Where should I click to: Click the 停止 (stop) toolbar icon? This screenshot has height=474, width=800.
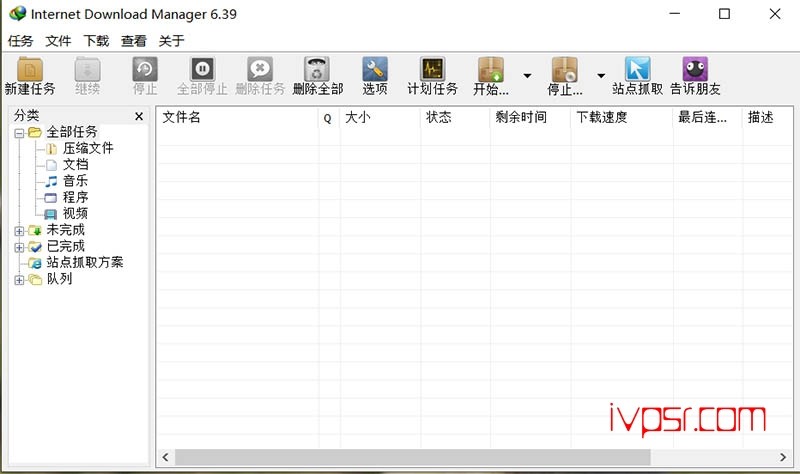[x=145, y=69]
